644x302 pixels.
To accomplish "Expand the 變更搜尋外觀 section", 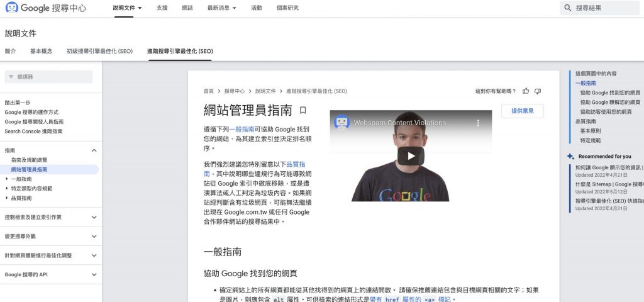I will click(94, 237).
